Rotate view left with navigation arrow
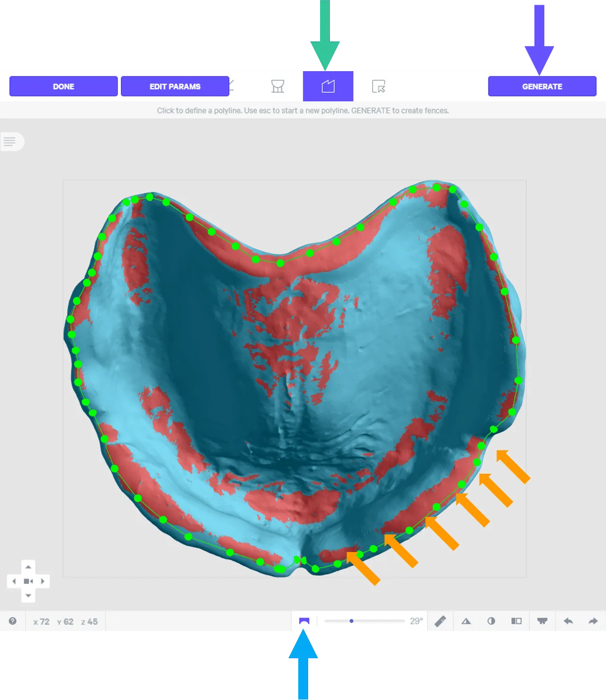Image resolution: width=606 pixels, height=700 pixels. [x=14, y=581]
